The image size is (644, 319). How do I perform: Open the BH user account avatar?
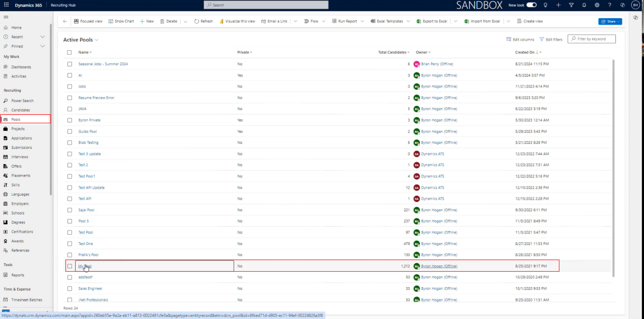635,5
